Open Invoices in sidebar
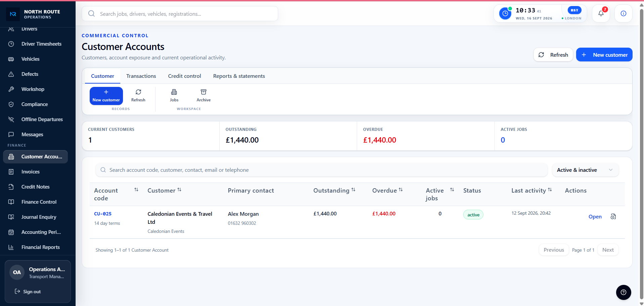 pos(36,172)
